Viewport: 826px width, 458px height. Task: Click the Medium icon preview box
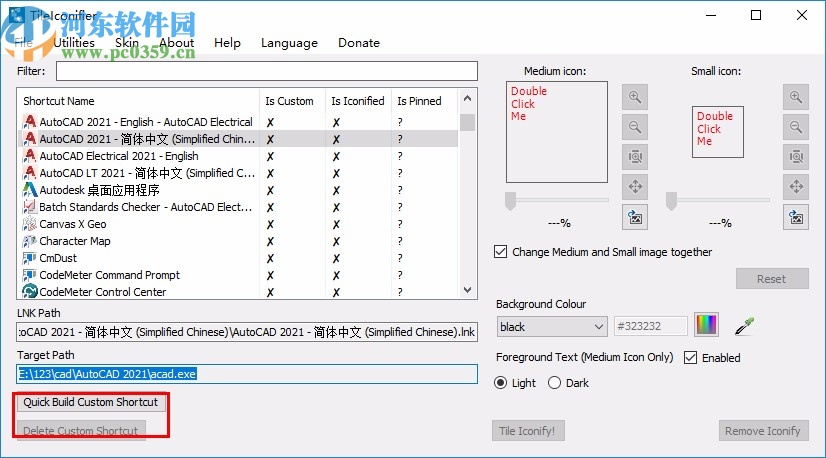coord(557,132)
